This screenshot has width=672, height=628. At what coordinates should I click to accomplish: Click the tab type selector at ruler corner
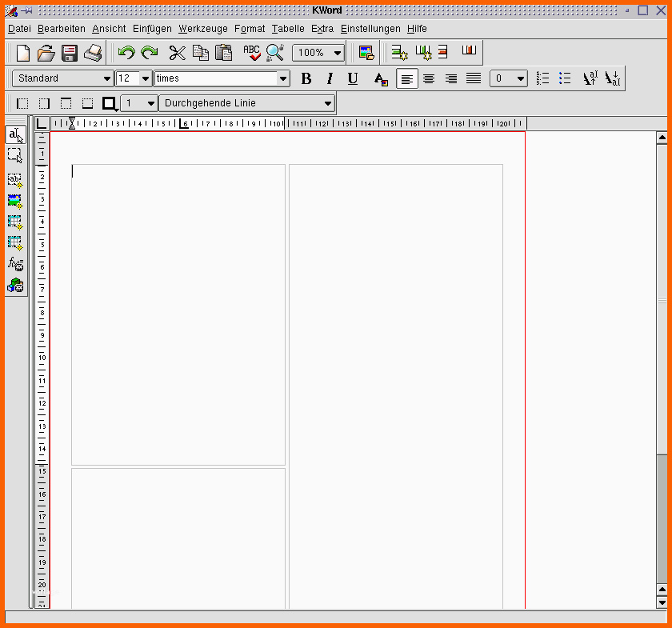(42, 123)
